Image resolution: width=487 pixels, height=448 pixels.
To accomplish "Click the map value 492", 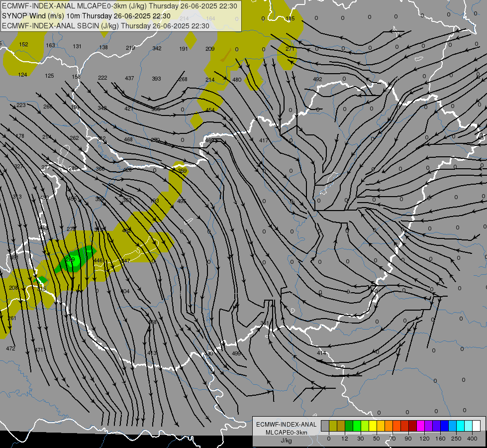I will [317, 79].
